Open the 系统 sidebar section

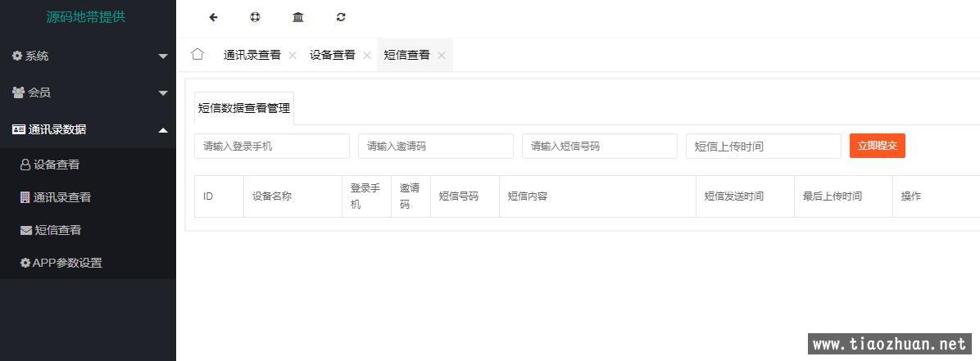point(88,56)
